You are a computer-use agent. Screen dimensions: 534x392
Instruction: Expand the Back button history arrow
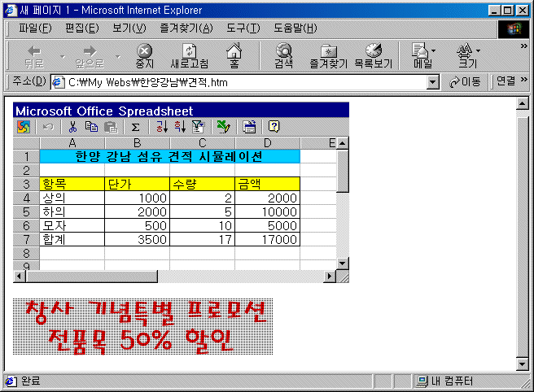click(63, 56)
